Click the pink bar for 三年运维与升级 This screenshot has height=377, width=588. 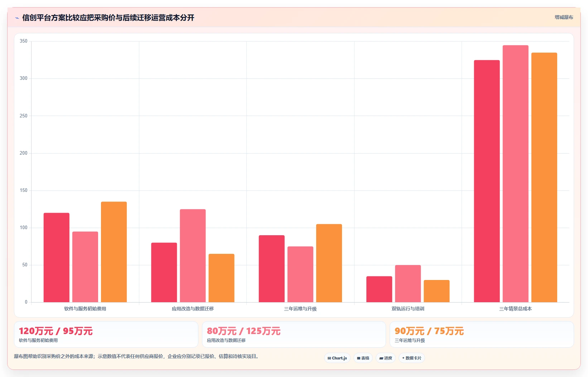click(300, 274)
